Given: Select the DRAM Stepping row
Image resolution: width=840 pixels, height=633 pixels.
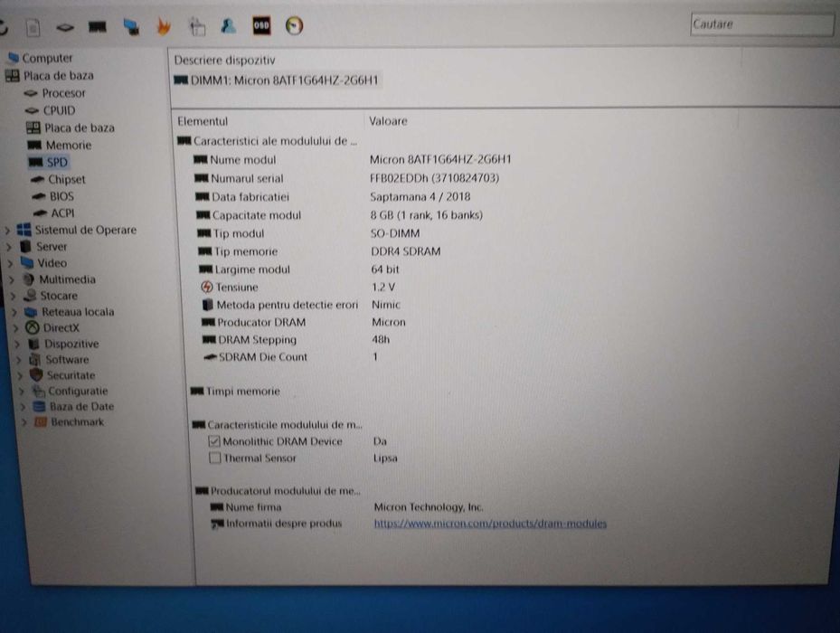Looking at the screenshot, I should [x=297, y=340].
